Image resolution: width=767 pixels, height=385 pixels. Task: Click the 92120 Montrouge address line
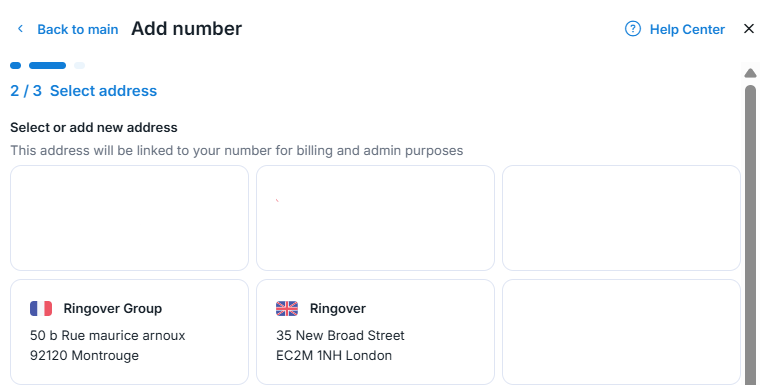click(84, 356)
